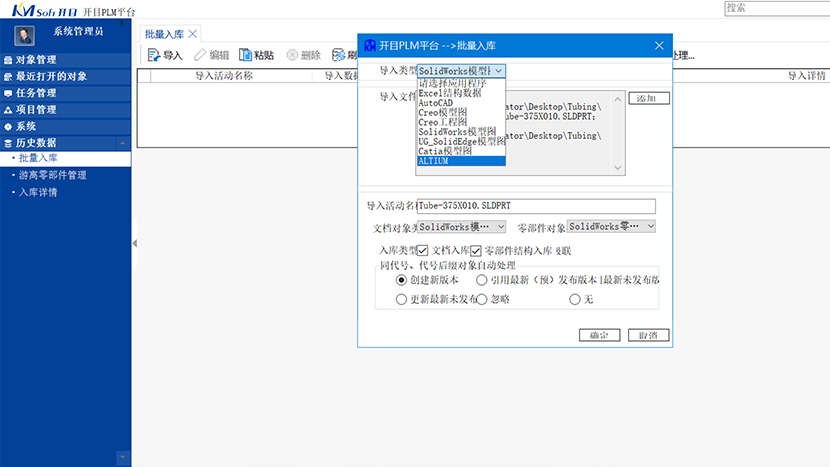Click the 导入 (Import) toolbar icon
The height and width of the screenshot is (467, 830).
[x=154, y=55]
